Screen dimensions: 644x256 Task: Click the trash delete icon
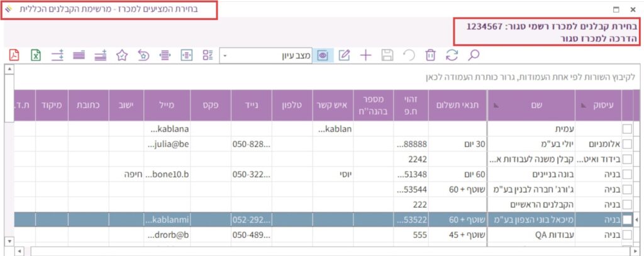(430, 55)
